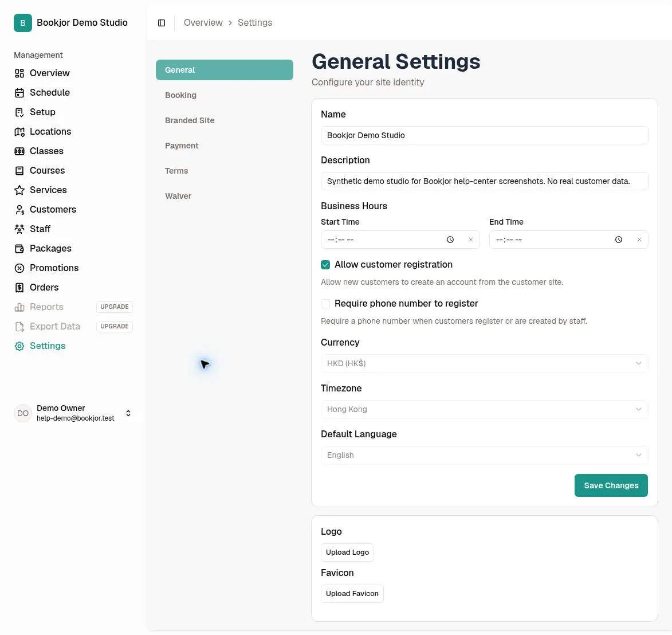Click the Reports UPGRADE badge

point(115,307)
